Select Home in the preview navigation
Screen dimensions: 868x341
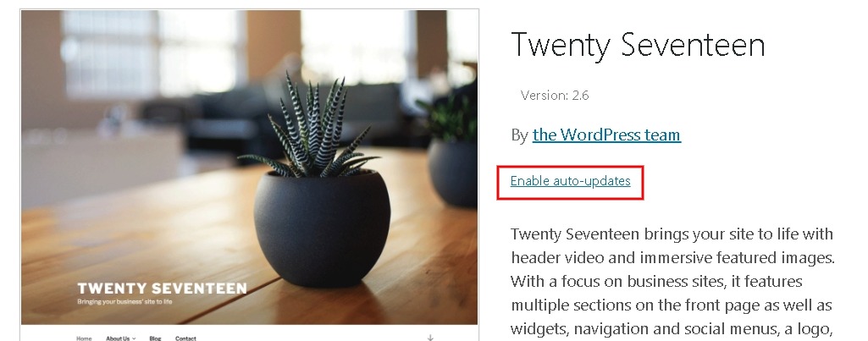[84, 338]
